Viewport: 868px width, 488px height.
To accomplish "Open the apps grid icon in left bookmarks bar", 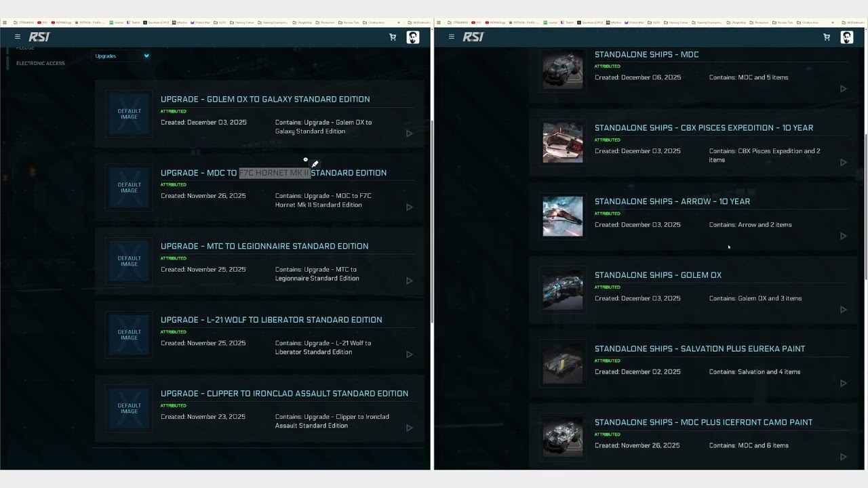I will 5,22.
